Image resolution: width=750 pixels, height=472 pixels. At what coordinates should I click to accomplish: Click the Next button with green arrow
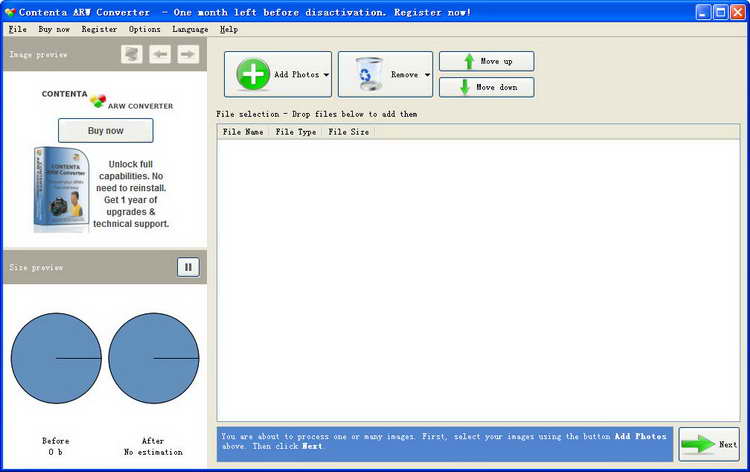click(x=709, y=444)
